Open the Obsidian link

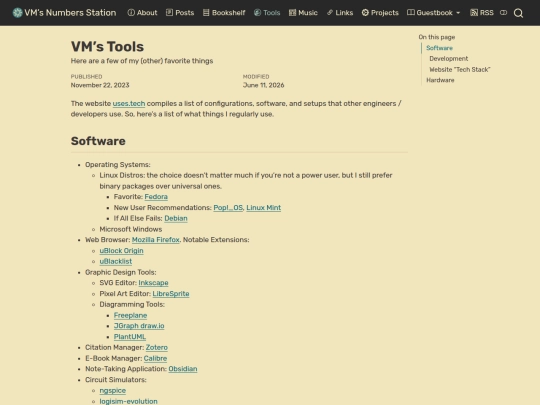click(x=183, y=369)
